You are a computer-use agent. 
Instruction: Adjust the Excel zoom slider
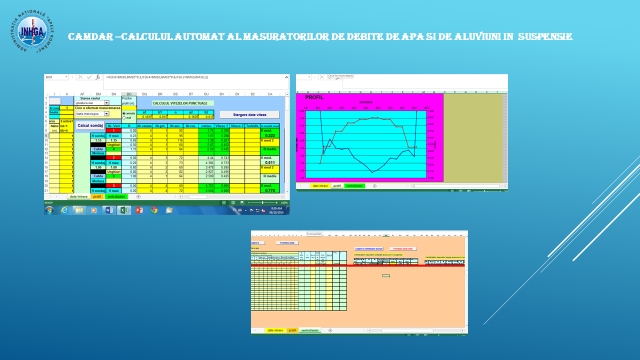coord(262,202)
